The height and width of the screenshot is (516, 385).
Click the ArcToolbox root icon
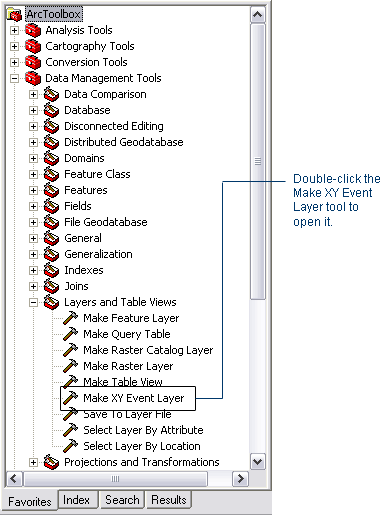tap(14, 14)
